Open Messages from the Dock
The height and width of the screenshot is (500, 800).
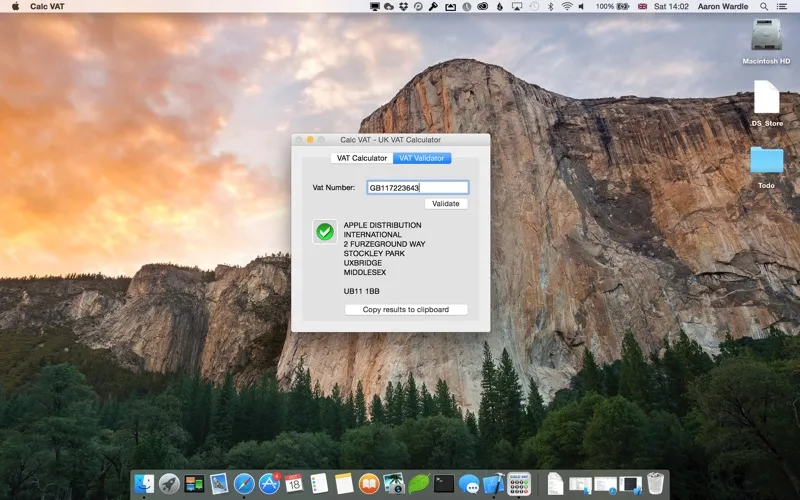point(469,483)
